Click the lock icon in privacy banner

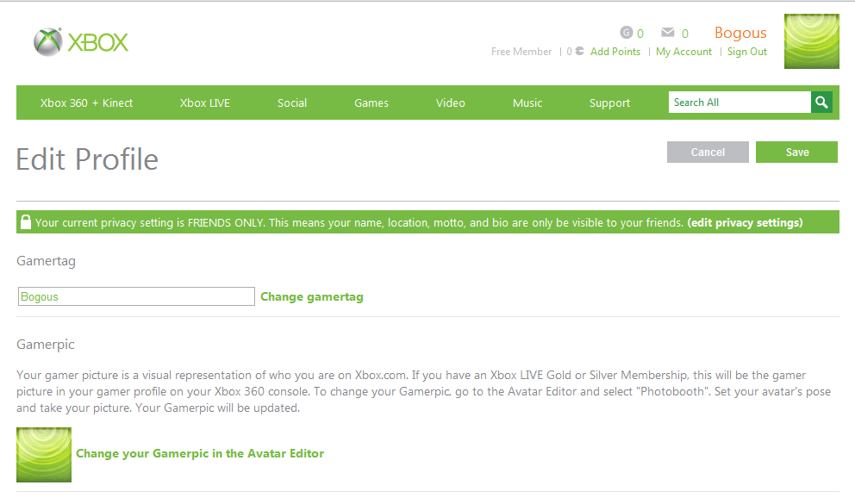pyautogui.click(x=25, y=221)
